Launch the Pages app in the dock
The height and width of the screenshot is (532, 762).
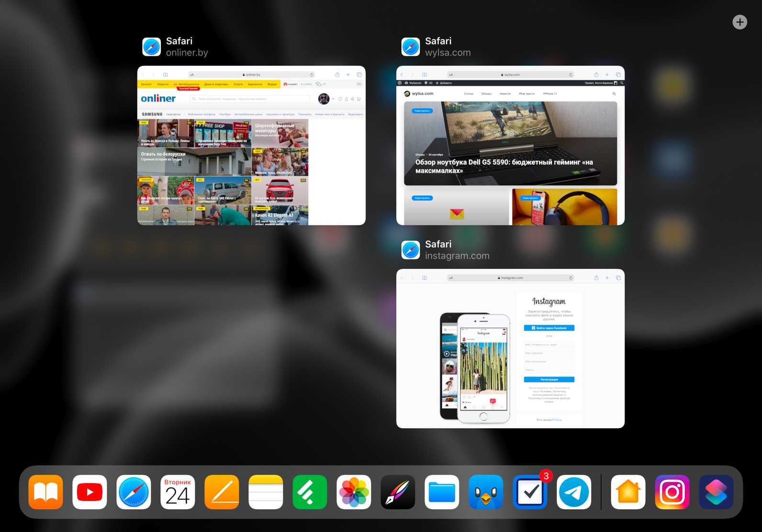point(222,492)
